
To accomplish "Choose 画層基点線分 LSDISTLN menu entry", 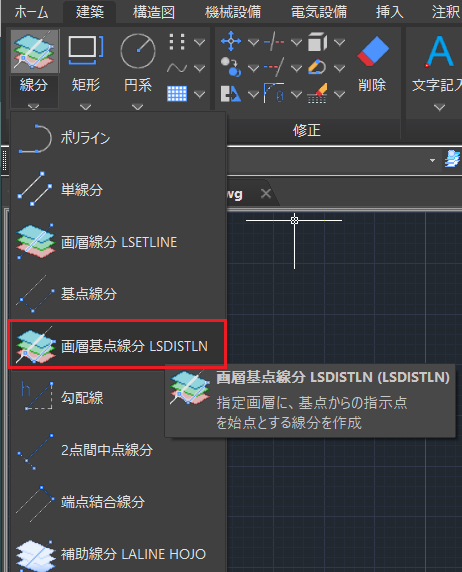I will click(118, 345).
